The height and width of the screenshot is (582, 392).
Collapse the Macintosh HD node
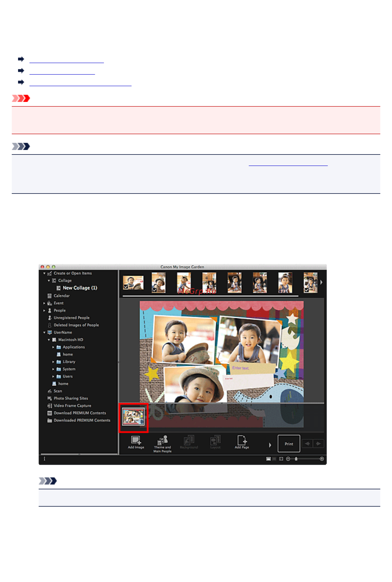pyautogui.click(x=49, y=340)
